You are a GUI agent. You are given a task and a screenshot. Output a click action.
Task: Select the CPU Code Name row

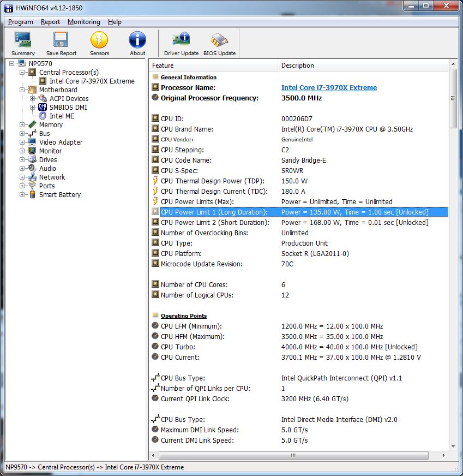pyautogui.click(x=300, y=160)
